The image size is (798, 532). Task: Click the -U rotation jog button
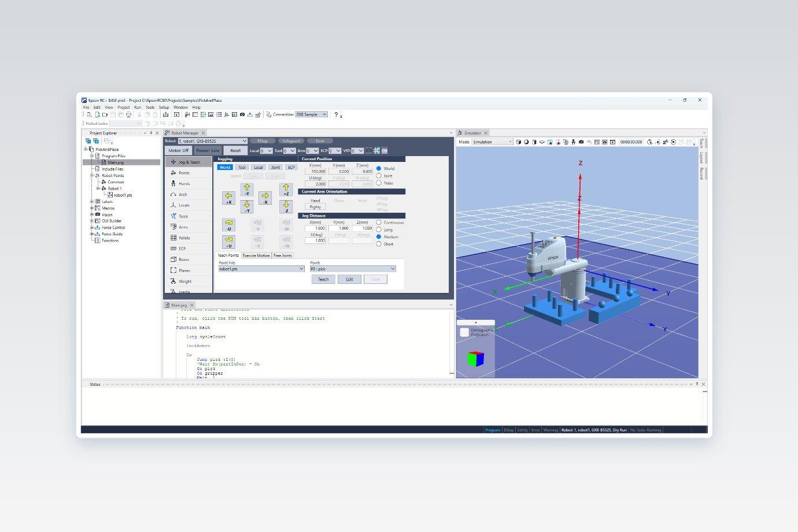tap(228, 225)
